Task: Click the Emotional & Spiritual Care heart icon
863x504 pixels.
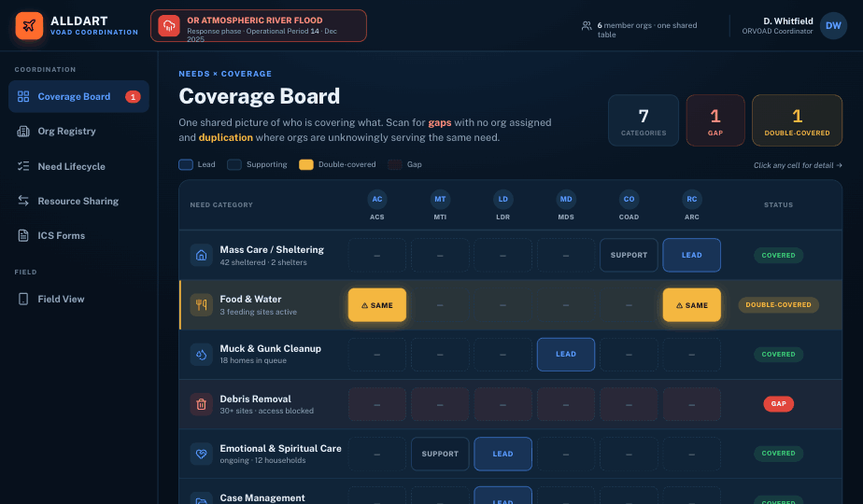Action: point(202,454)
